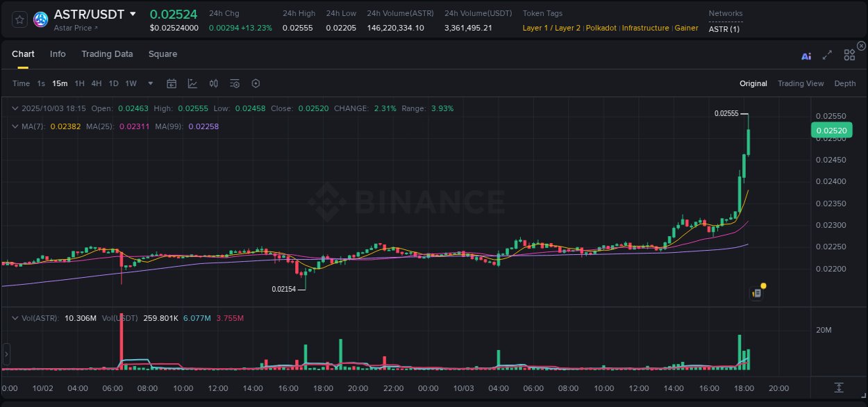This screenshot has height=407, width=868.
Task: Expand chart to fullscreen mode
Action: pyautogui.click(x=827, y=56)
